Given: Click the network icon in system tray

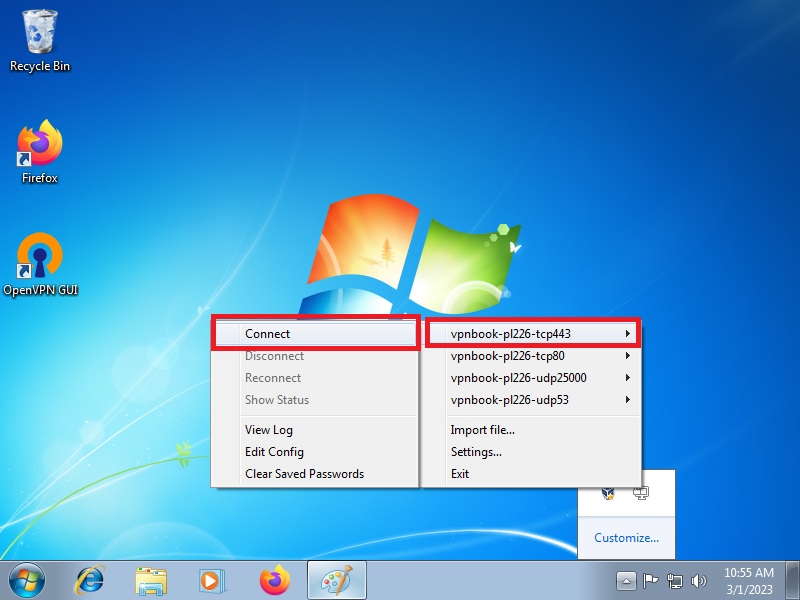Looking at the screenshot, I should [x=675, y=580].
